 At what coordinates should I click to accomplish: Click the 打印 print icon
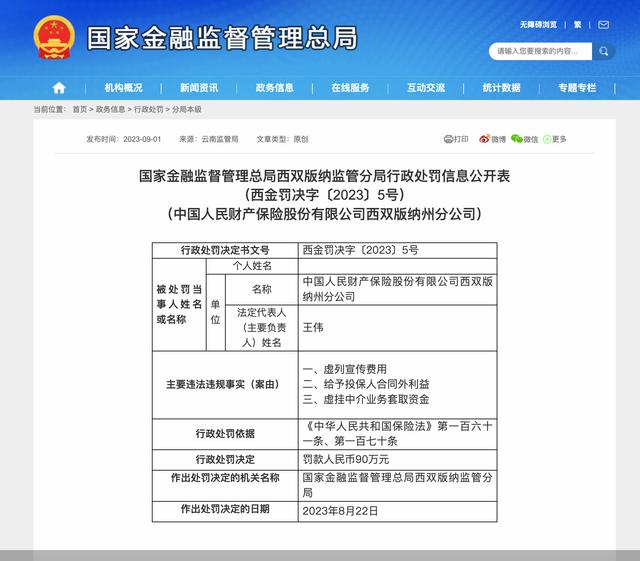(x=456, y=139)
